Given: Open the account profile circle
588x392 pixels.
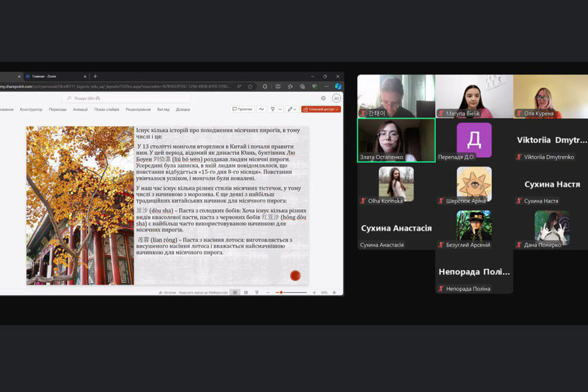Looking at the screenshot, I should pos(336,98).
